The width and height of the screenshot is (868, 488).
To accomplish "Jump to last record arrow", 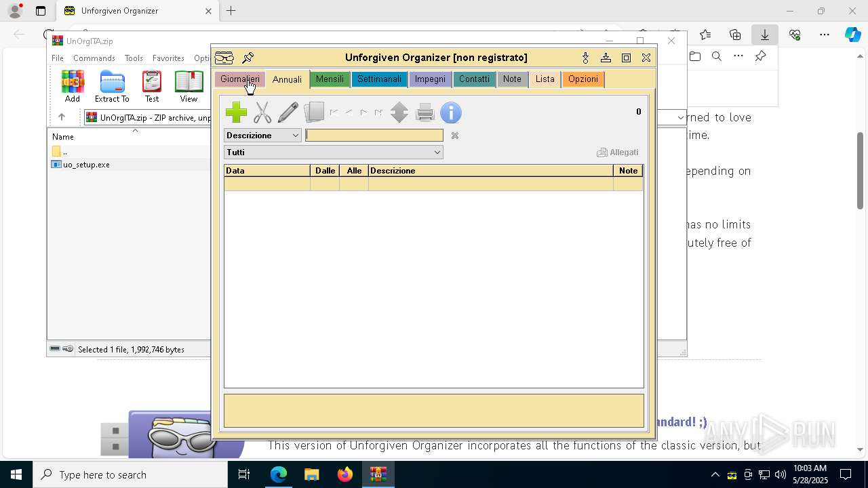I will click(x=378, y=113).
